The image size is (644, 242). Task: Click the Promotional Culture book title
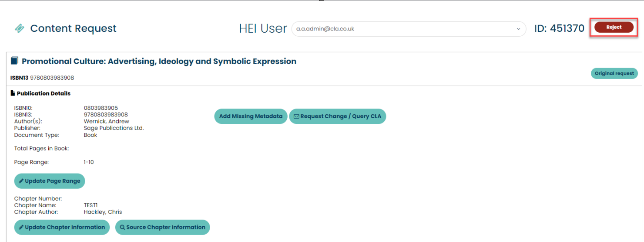(x=159, y=61)
